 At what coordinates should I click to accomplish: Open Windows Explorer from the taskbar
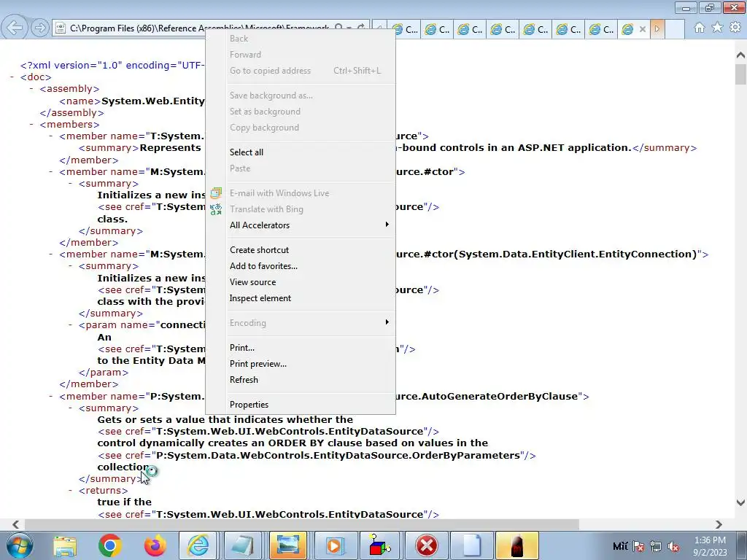65,545
